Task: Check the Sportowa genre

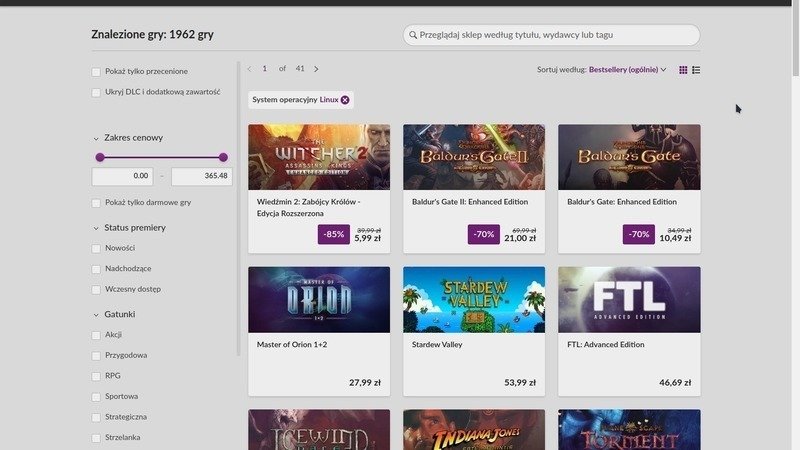Action: coord(96,396)
